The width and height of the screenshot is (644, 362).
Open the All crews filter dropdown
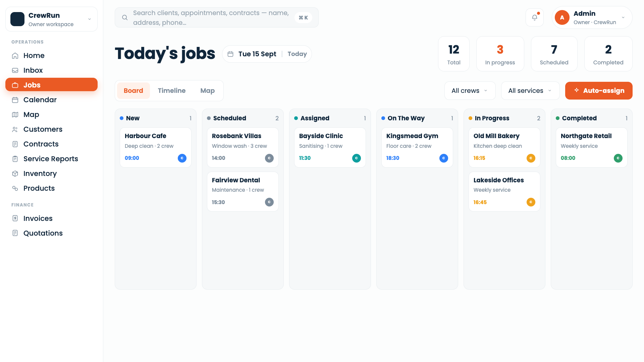[470, 91]
